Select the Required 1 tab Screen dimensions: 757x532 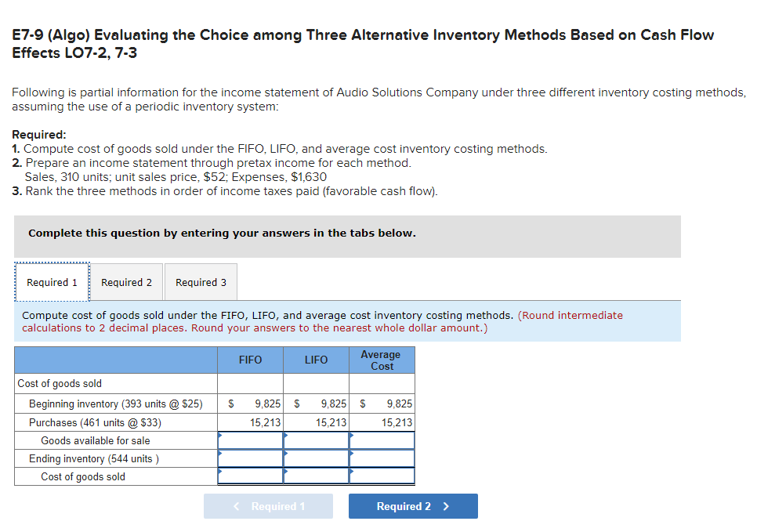click(x=51, y=282)
